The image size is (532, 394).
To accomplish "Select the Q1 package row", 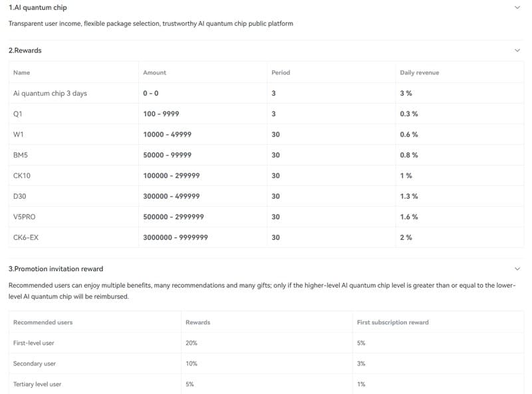I will point(267,114).
